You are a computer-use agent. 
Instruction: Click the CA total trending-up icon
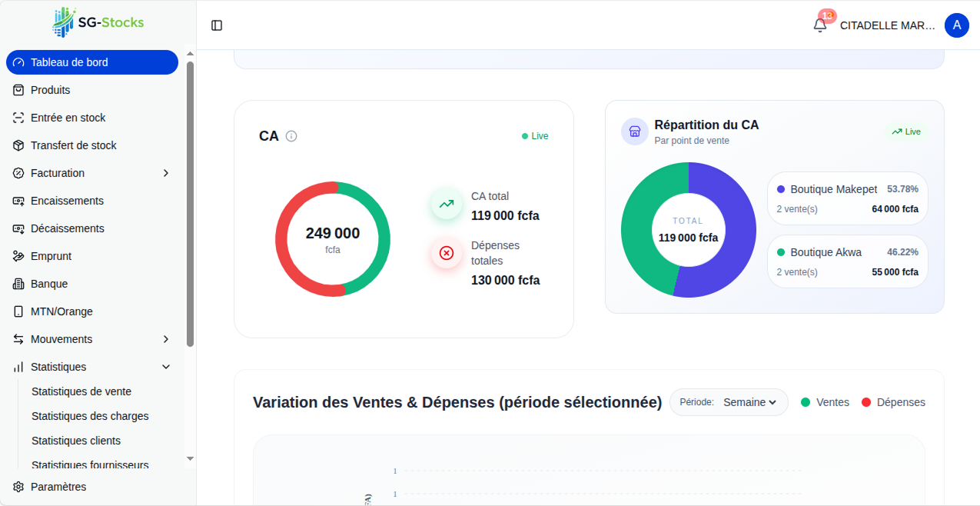coord(447,204)
